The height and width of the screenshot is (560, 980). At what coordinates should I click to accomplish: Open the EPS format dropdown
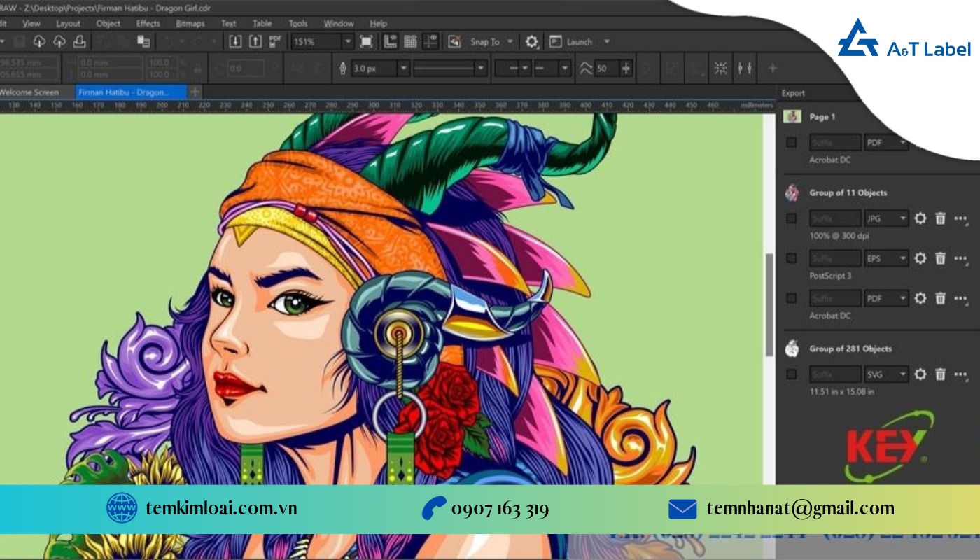[887, 258]
